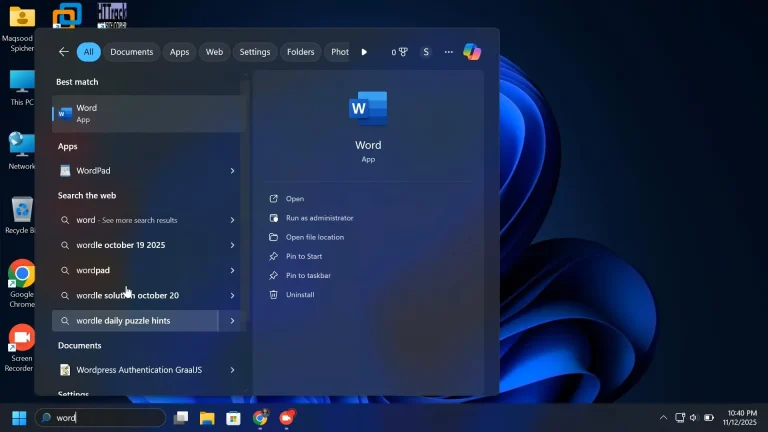Switch to the Folders filter tab
This screenshot has width=768, height=432.
301,52
